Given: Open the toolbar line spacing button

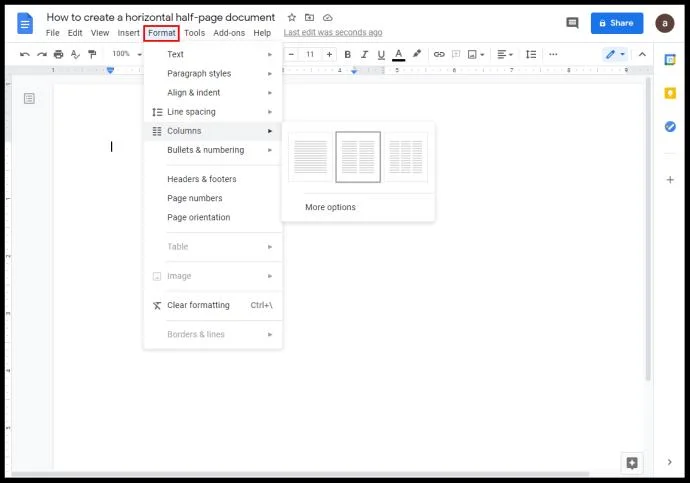Looking at the screenshot, I should 531,55.
